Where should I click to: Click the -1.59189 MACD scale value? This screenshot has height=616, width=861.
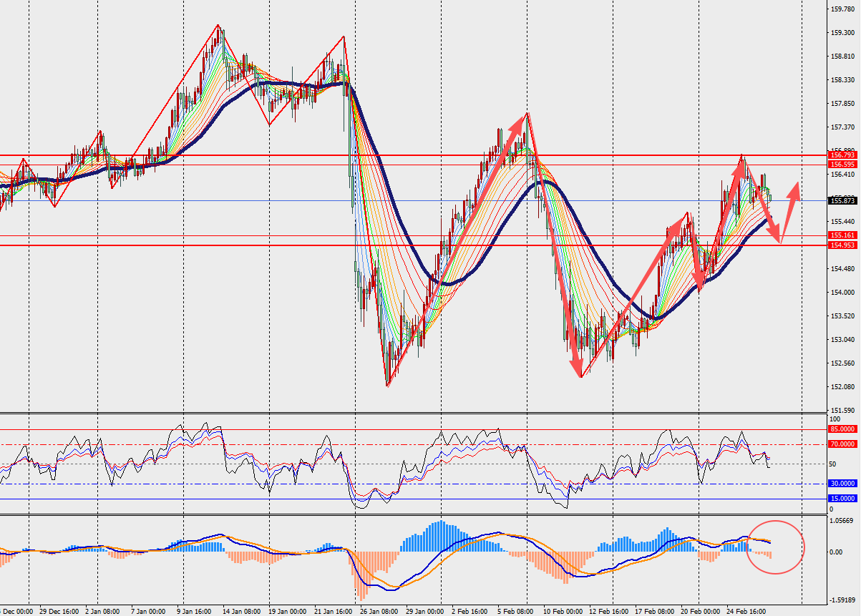coord(843,600)
